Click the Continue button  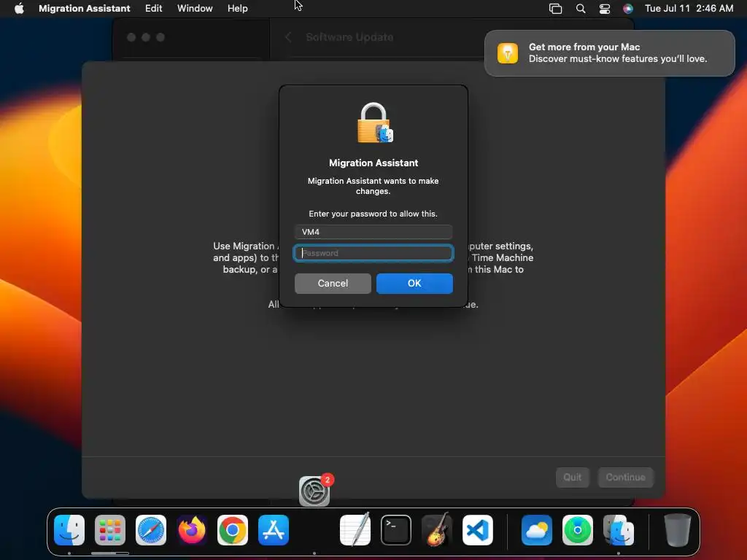click(625, 477)
